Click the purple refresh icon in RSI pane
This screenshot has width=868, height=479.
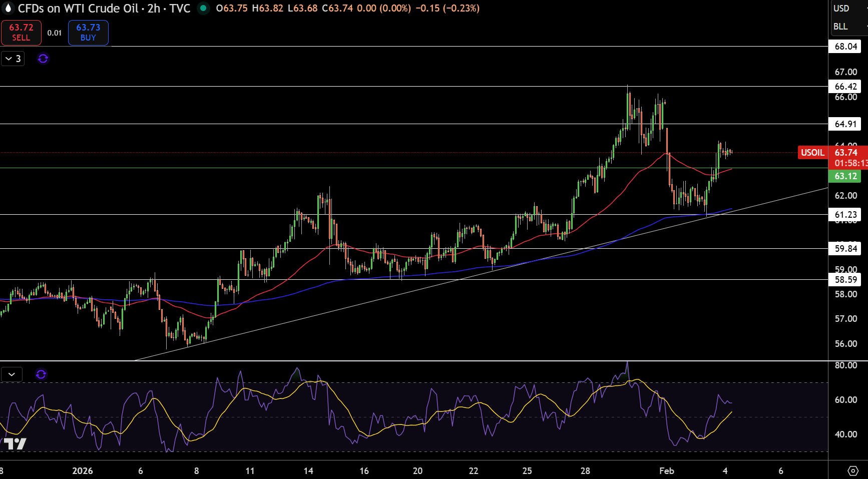click(41, 374)
